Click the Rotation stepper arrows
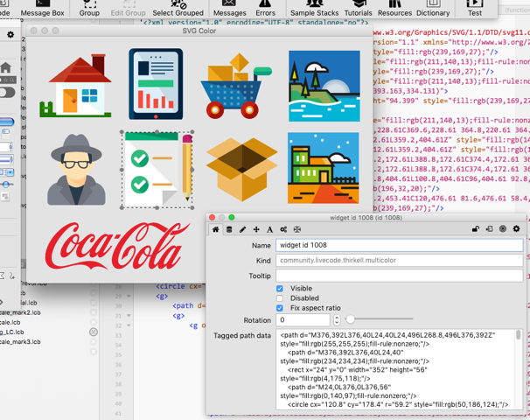This screenshot has width=530, height=420. tap(337, 320)
